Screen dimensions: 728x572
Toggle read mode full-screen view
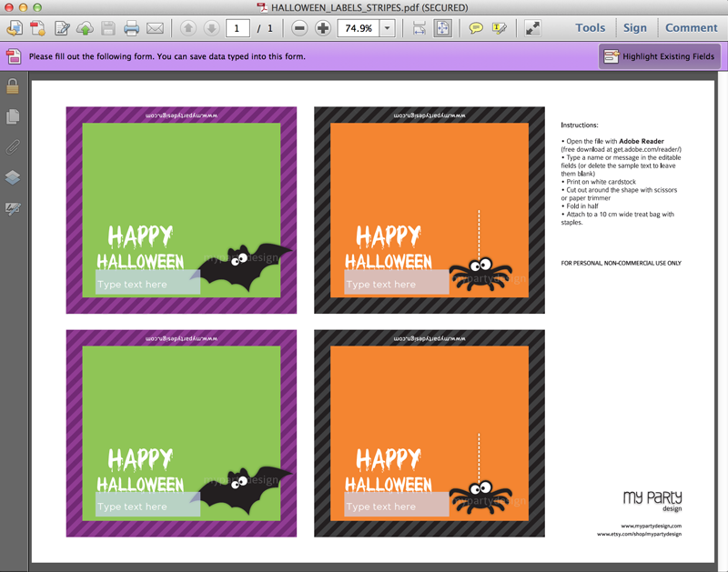(x=532, y=28)
